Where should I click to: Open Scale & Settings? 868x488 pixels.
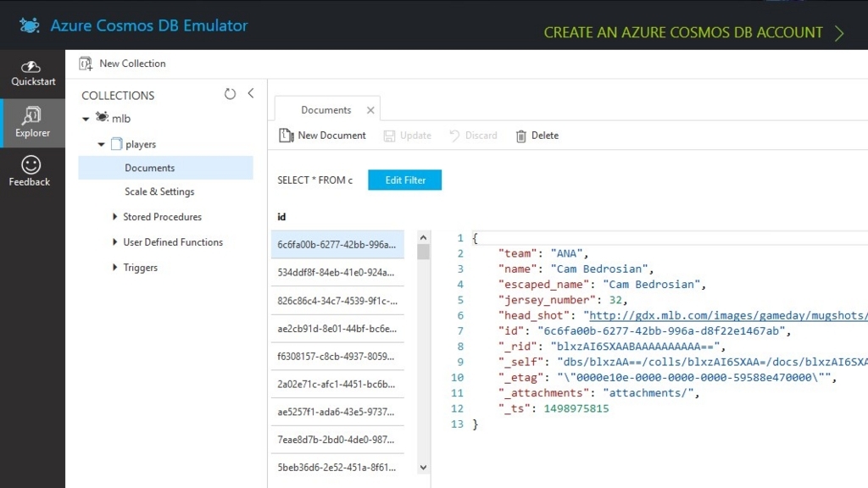159,191
